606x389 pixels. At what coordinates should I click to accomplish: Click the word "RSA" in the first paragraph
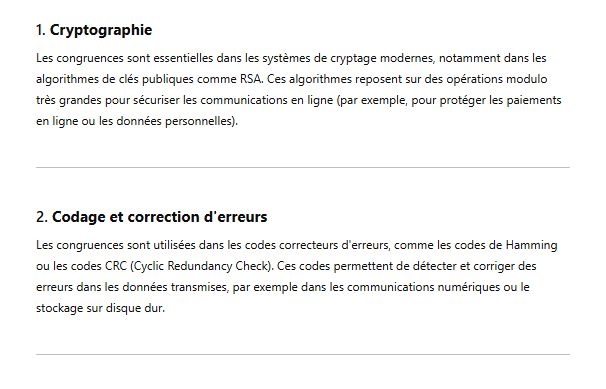[251, 79]
